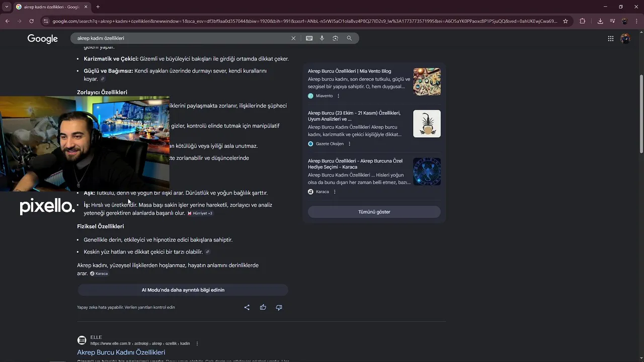Click the URL address bar

click(x=304, y=21)
